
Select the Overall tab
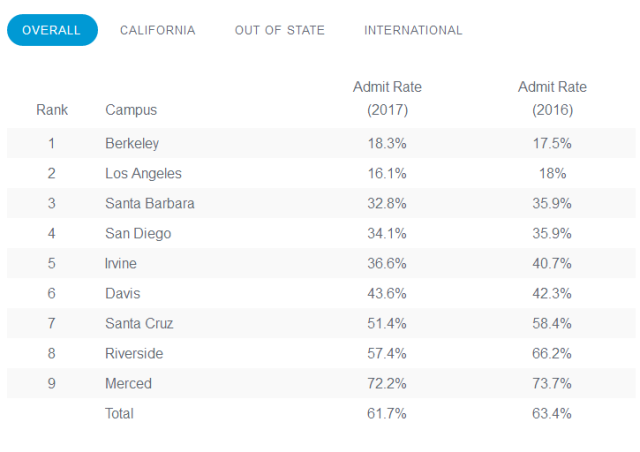point(52,30)
